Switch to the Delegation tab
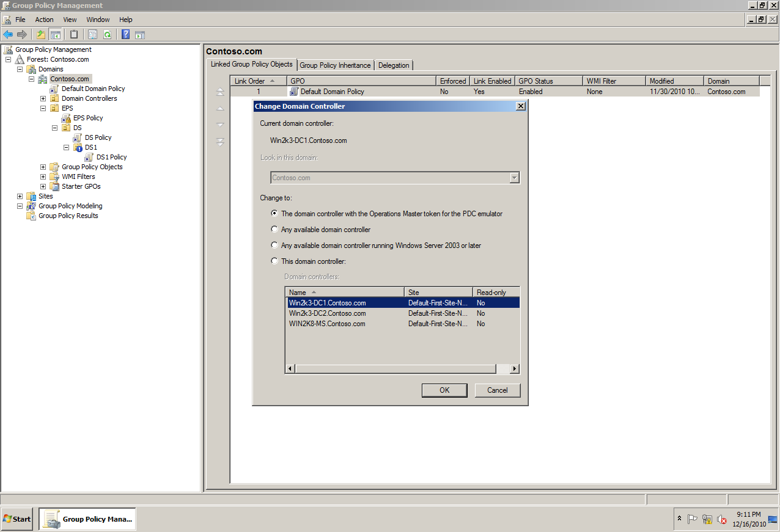The height and width of the screenshot is (532, 780). click(x=394, y=65)
